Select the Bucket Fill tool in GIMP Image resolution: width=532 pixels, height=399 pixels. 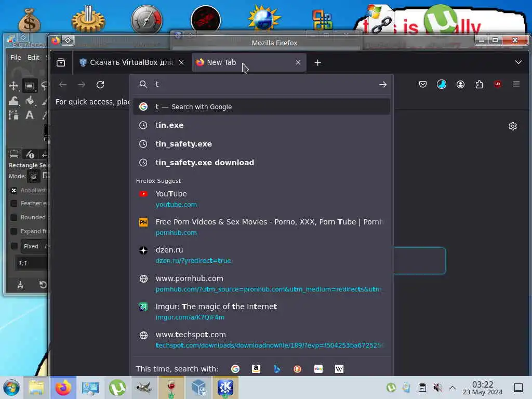(x=30, y=101)
